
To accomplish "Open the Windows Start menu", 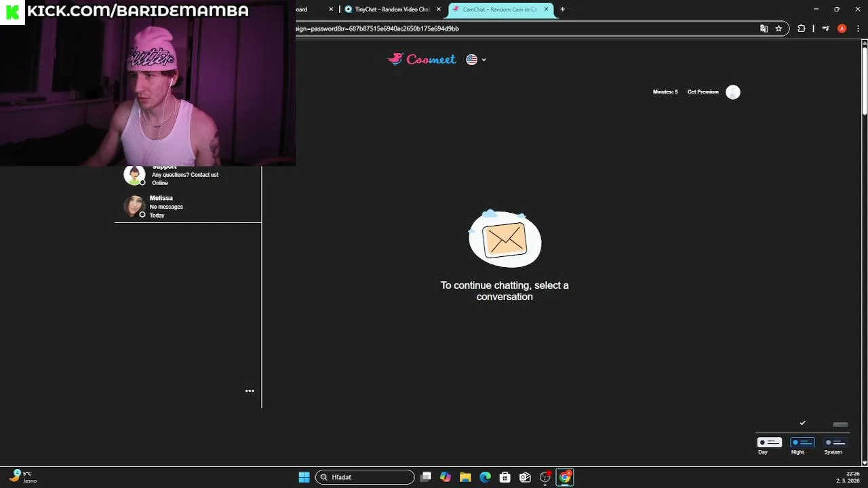I will pyautogui.click(x=304, y=477).
